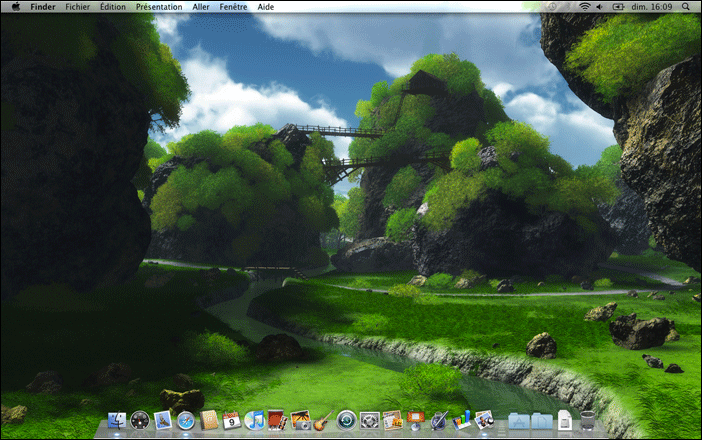Open Spotlight search magnifier
This screenshot has width=702, height=440.
(686, 7)
